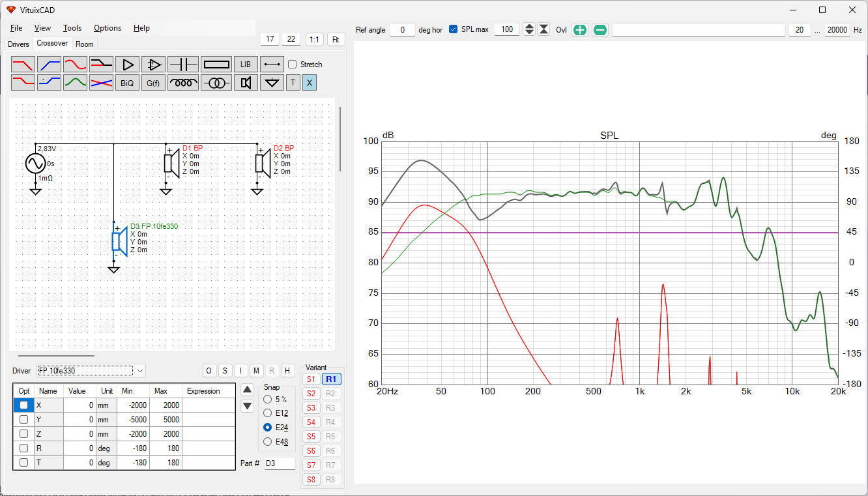Click the Part # field showing D3
Screen dimensions: 868x496
click(x=279, y=463)
